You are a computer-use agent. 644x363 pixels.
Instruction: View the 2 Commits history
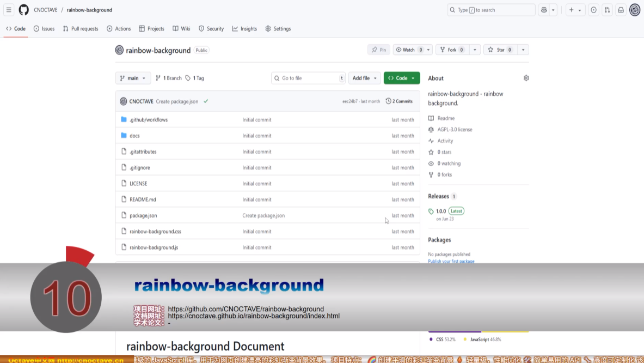[x=399, y=101]
